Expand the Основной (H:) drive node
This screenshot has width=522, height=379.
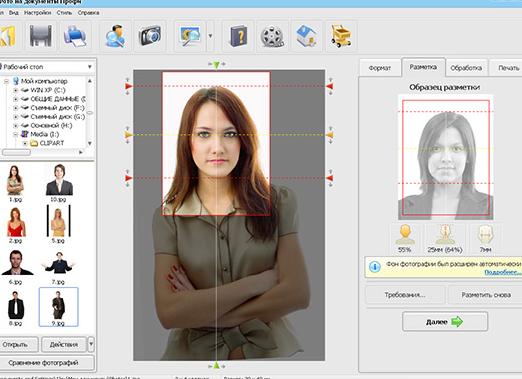click(16, 125)
